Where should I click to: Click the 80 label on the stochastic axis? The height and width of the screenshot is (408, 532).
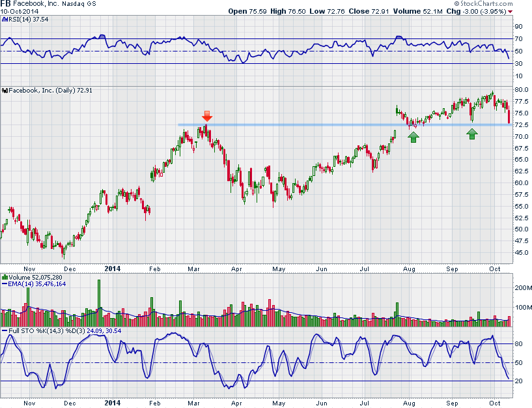point(518,343)
